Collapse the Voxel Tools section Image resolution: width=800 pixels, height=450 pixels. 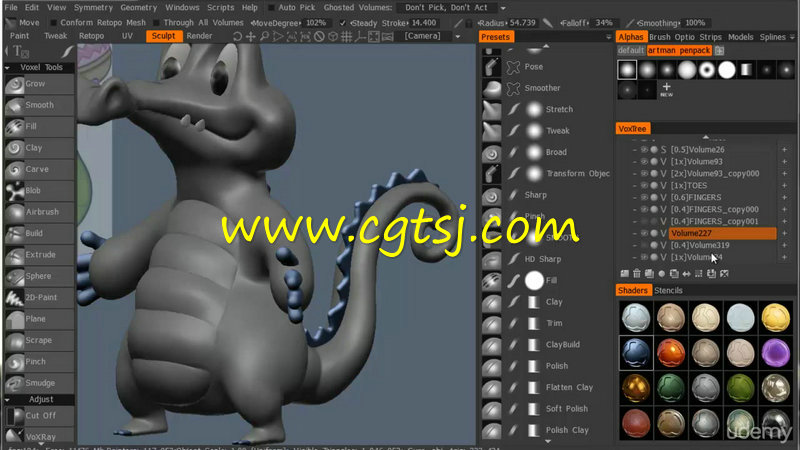coord(7,67)
